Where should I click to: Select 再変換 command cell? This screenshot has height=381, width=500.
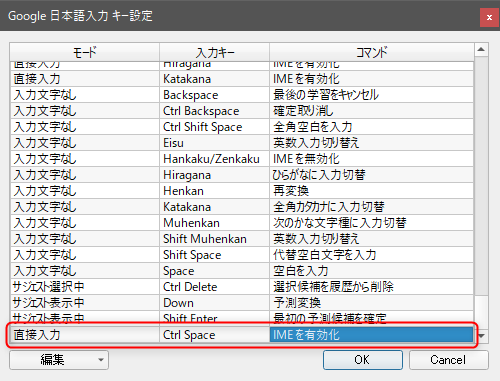coord(371,191)
